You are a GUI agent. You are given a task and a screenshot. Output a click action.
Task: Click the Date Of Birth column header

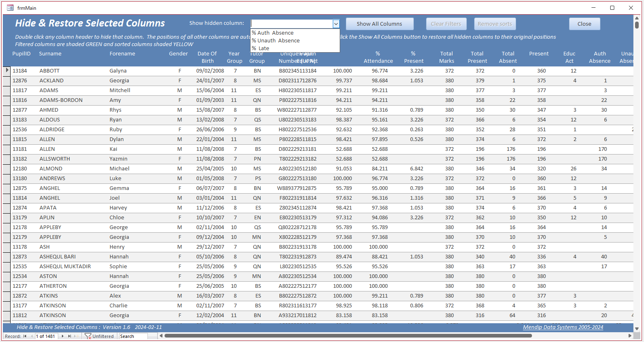pos(207,57)
